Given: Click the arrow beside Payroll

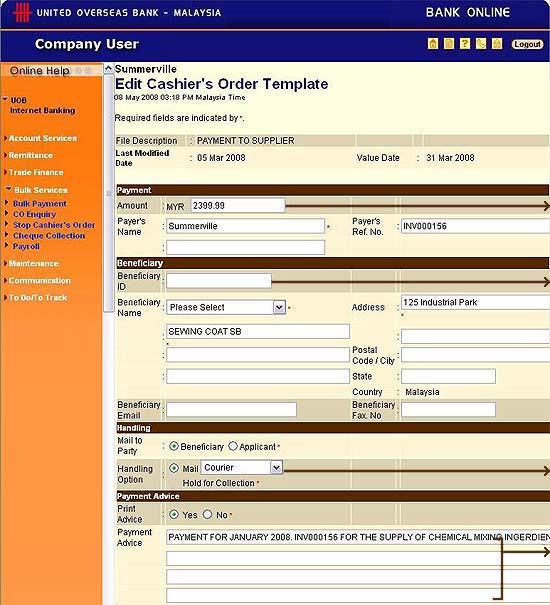Looking at the screenshot, I should (7, 245).
